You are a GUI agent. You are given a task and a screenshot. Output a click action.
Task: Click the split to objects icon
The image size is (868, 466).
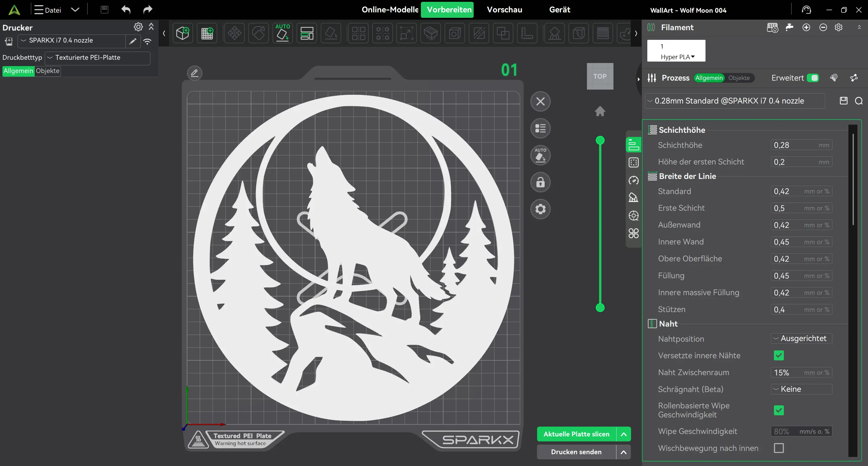358,33
